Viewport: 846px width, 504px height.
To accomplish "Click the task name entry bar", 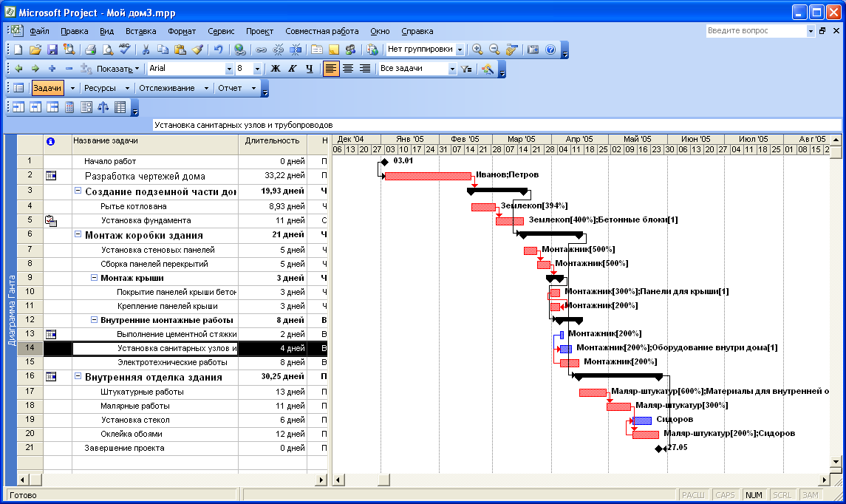I will pyautogui.click(x=497, y=125).
